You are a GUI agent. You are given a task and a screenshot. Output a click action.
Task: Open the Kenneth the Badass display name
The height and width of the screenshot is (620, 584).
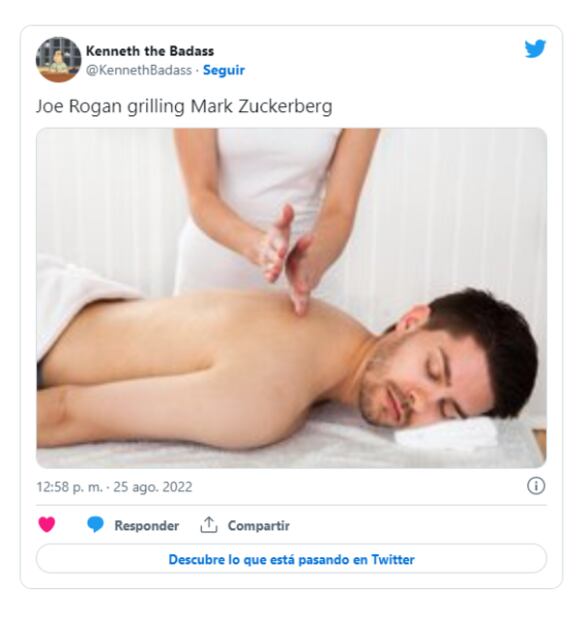tap(150, 51)
